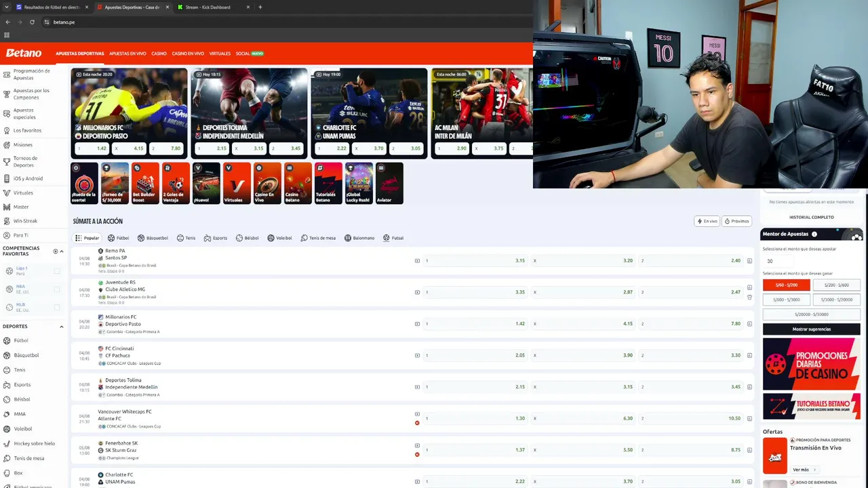The width and height of the screenshot is (868, 488).
Task: Open info icon beside Mentor de Apuestas
Action: [x=814, y=235]
